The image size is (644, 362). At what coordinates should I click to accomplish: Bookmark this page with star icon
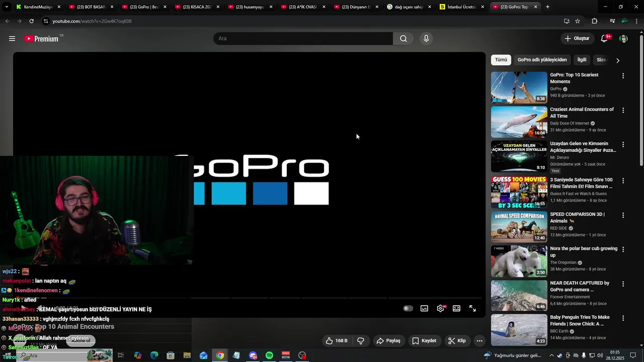[x=578, y=21]
